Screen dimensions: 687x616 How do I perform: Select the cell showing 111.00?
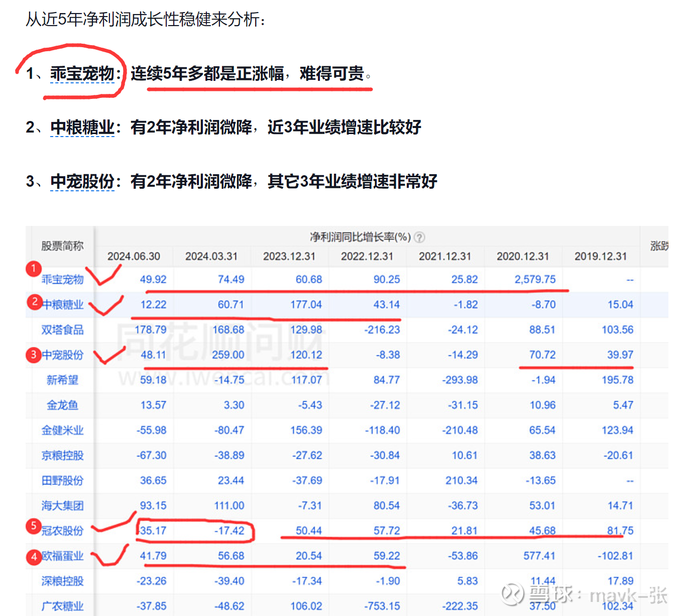(229, 505)
